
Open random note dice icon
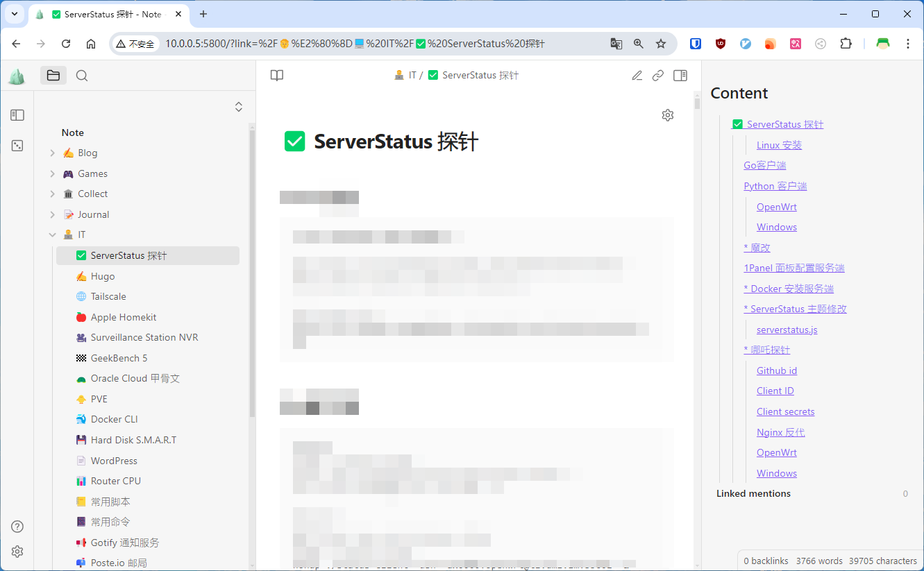17,146
